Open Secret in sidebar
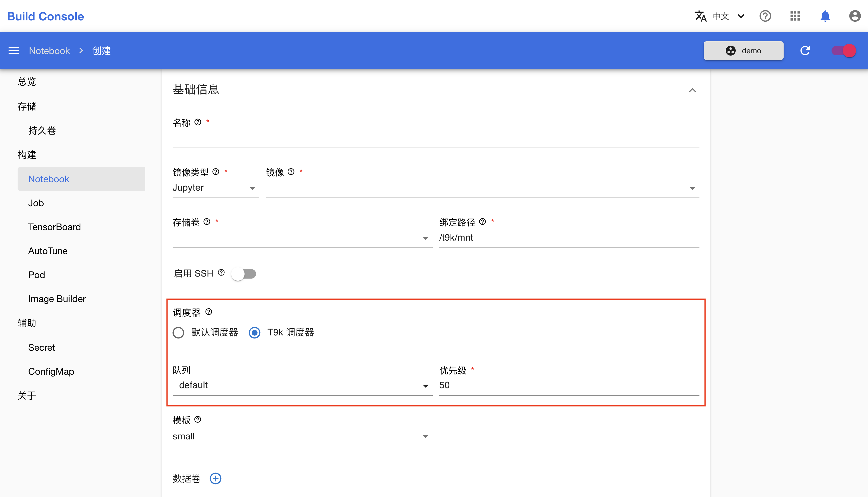Screen dimensions: 868x497 [x=41, y=347]
